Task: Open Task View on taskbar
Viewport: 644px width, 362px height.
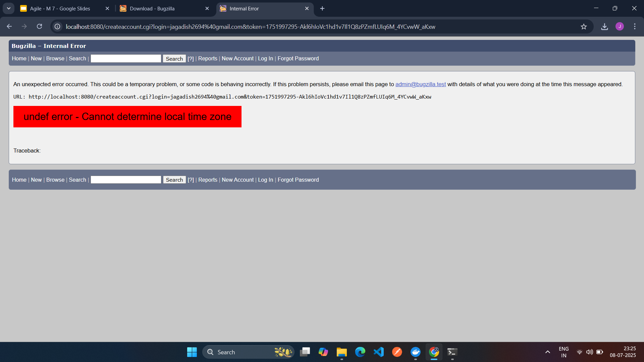Action: pyautogui.click(x=305, y=352)
